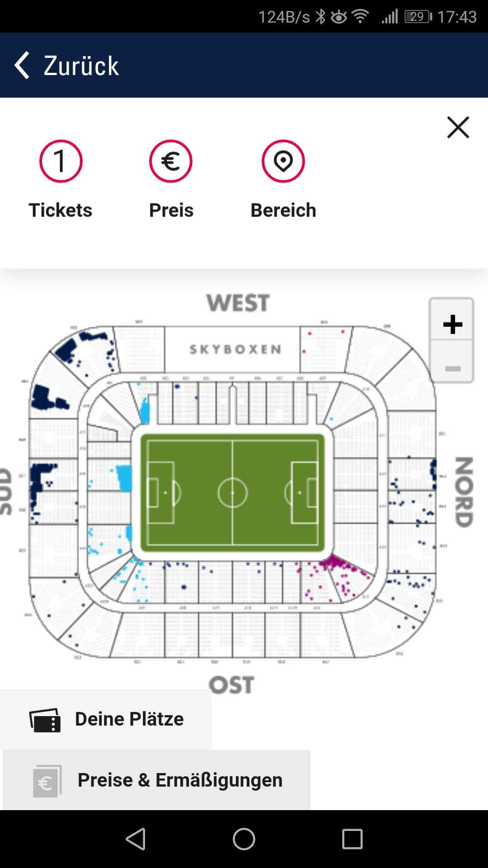Tap the Android back navigation triangle
The width and height of the screenshot is (488, 868).
click(136, 839)
